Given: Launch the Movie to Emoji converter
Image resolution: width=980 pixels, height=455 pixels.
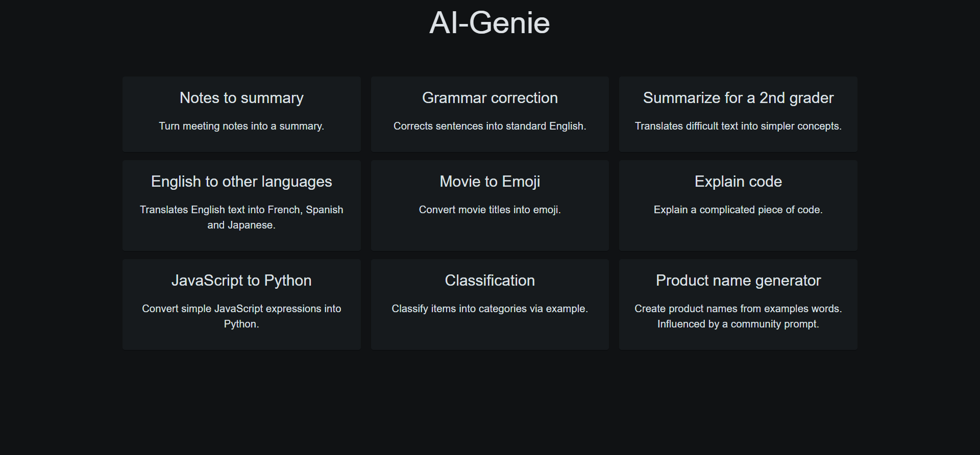Looking at the screenshot, I should coord(489,205).
